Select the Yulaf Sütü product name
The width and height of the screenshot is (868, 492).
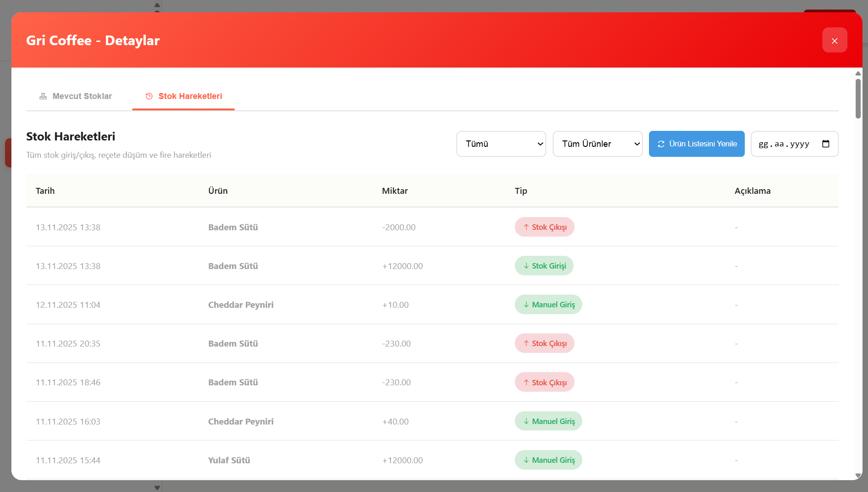pyautogui.click(x=229, y=460)
